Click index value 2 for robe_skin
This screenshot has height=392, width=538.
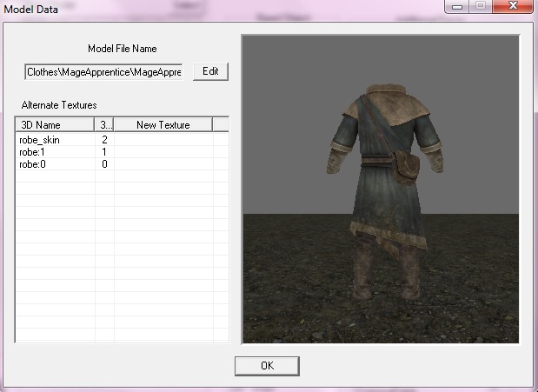click(x=104, y=140)
